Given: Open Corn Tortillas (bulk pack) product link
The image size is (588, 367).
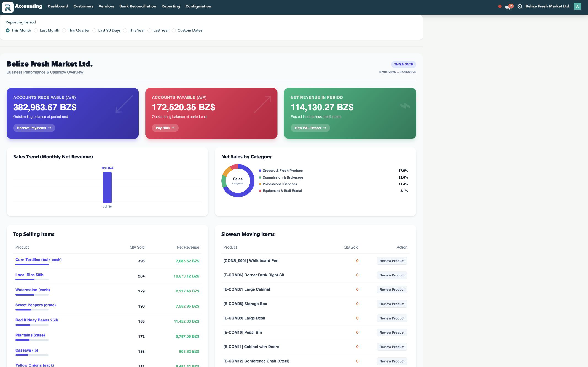Looking at the screenshot, I should (38, 260).
